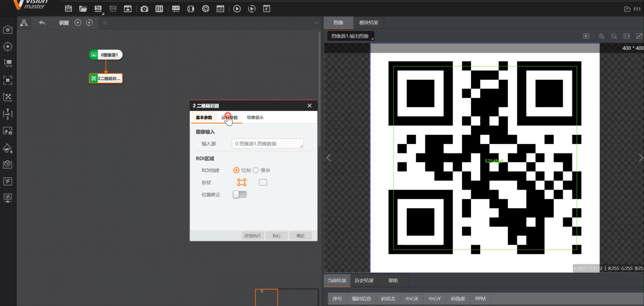Set image view to 1:1 scale

point(627,36)
